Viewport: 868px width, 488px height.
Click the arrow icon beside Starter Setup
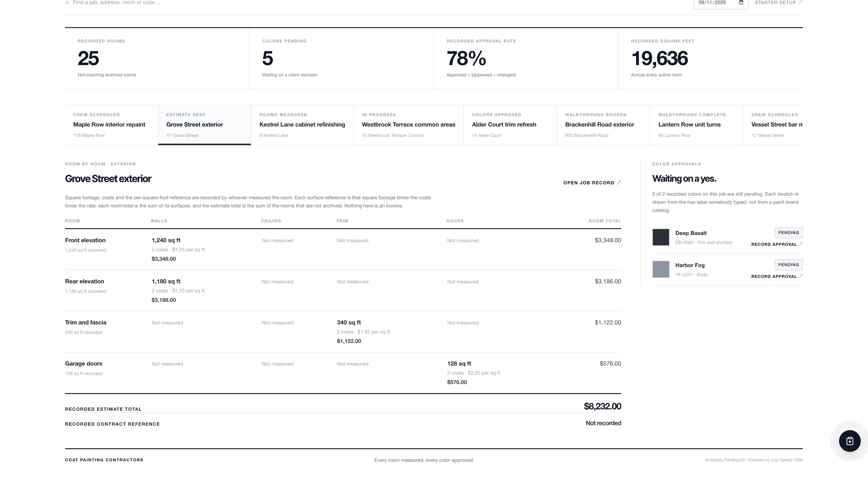click(x=800, y=3)
